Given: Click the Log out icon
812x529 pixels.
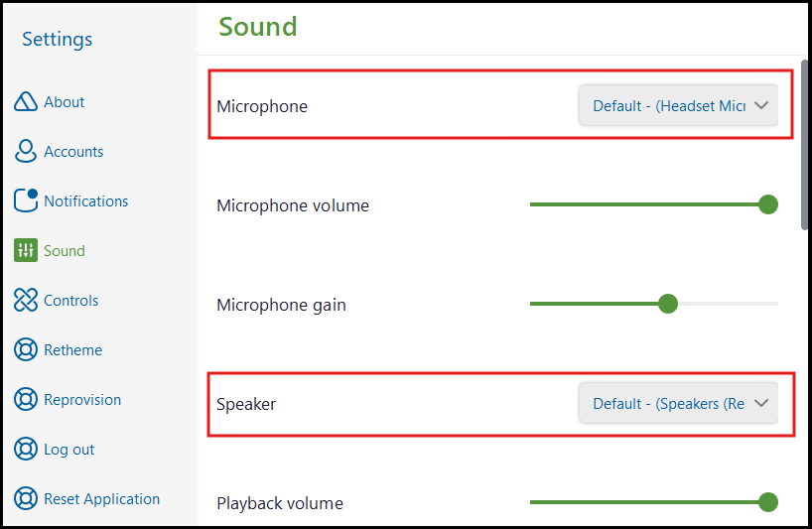Looking at the screenshot, I should click(x=26, y=450).
